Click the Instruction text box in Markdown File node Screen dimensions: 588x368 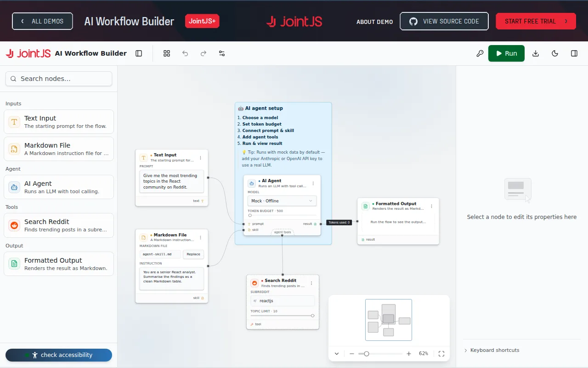click(171, 279)
